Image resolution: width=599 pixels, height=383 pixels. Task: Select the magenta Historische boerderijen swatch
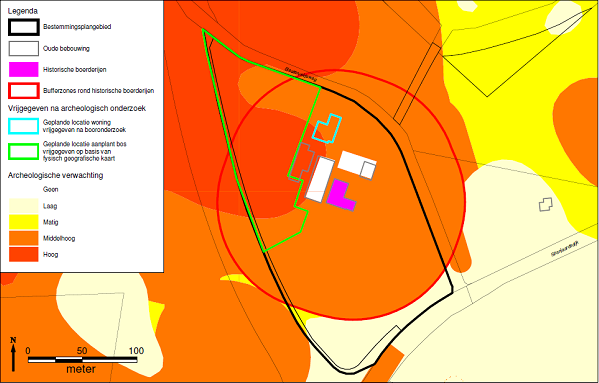(24, 69)
